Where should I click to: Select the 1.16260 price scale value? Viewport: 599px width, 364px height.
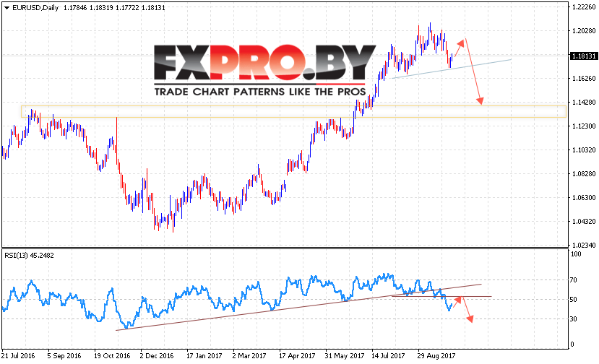point(584,79)
